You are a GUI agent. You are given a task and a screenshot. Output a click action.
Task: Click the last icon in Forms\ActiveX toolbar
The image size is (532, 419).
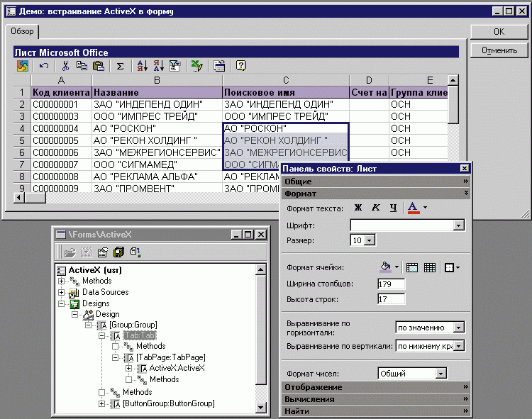pyautogui.click(x=135, y=252)
